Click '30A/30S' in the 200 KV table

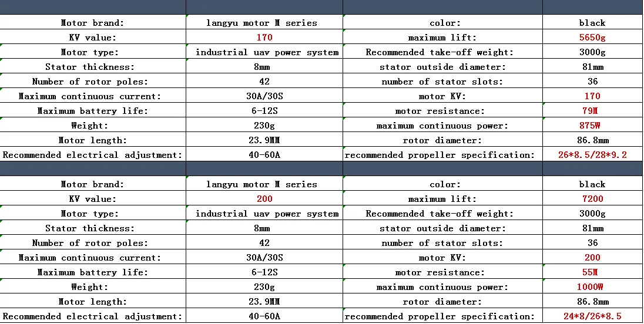(264, 258)
